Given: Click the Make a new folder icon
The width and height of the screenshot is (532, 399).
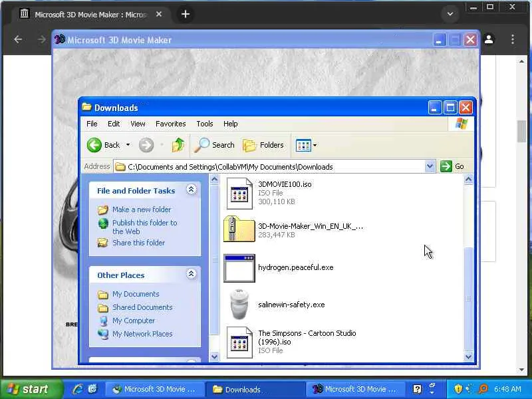Looking at the screenshot, I should 103,210.
